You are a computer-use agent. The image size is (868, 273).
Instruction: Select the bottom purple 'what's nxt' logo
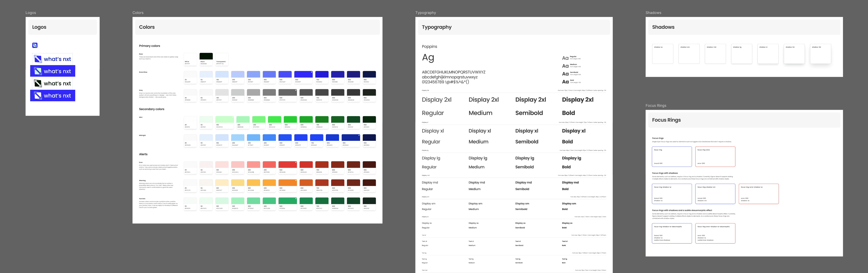pos(53,96)
